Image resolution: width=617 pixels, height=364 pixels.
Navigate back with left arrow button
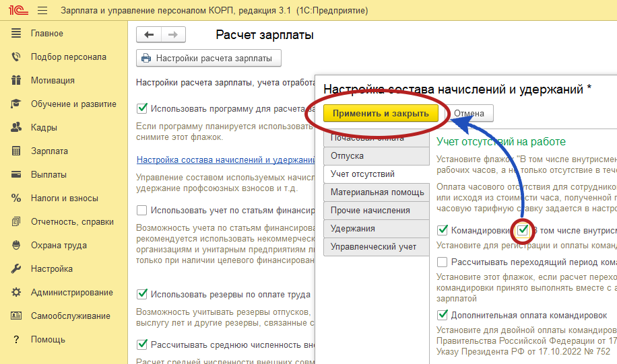click(x=149, y=35)
